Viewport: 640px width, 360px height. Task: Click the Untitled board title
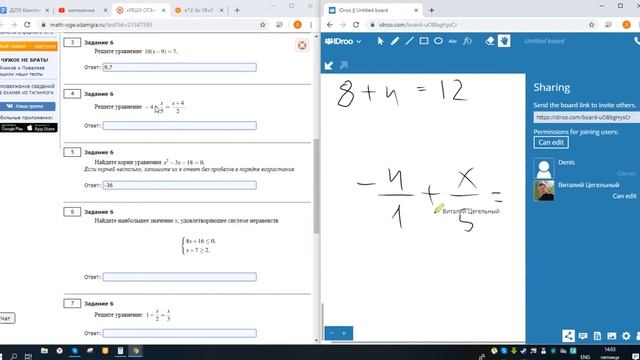pos(544,41)
